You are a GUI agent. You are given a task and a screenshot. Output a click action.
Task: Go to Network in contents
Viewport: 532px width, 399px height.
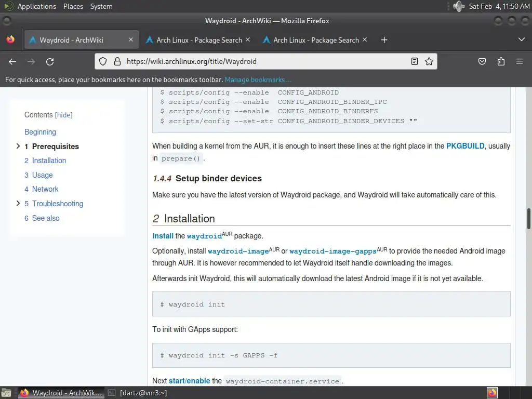[x=42, y=189]
